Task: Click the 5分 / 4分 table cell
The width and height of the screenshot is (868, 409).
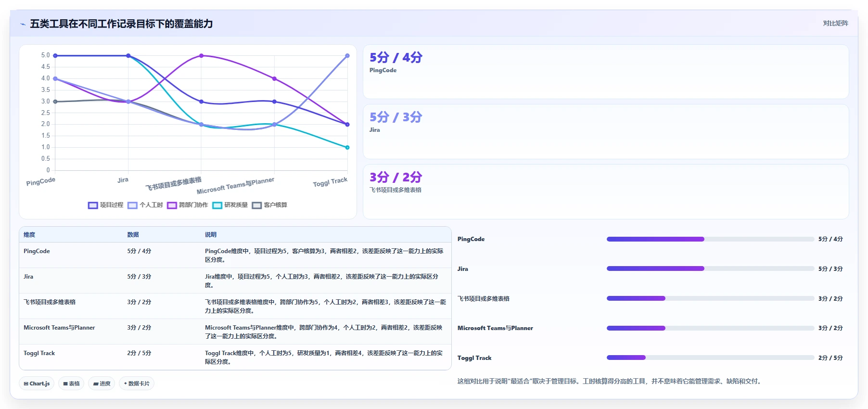Action: coord(139,251)
